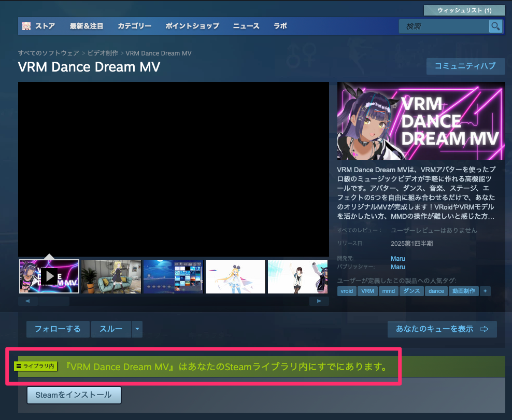The image size is (512, 420).
Task: Click the right scroll arrow under thumbnails
Action: [319, 301]
